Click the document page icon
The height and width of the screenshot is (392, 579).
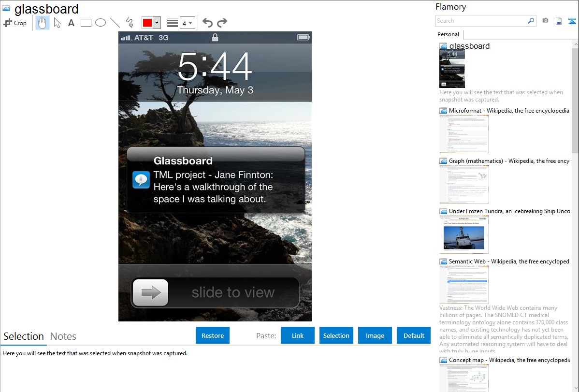point(559,21)
